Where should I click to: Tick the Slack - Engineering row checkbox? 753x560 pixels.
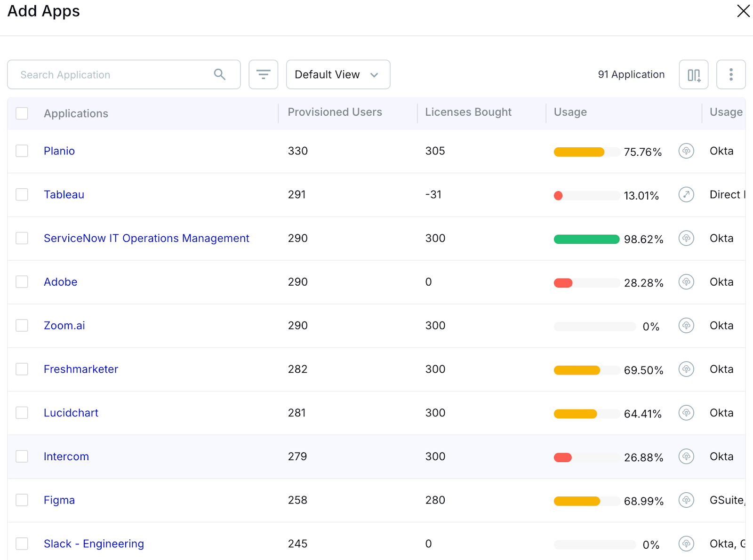pyautogui.click(x=22, y=544)
